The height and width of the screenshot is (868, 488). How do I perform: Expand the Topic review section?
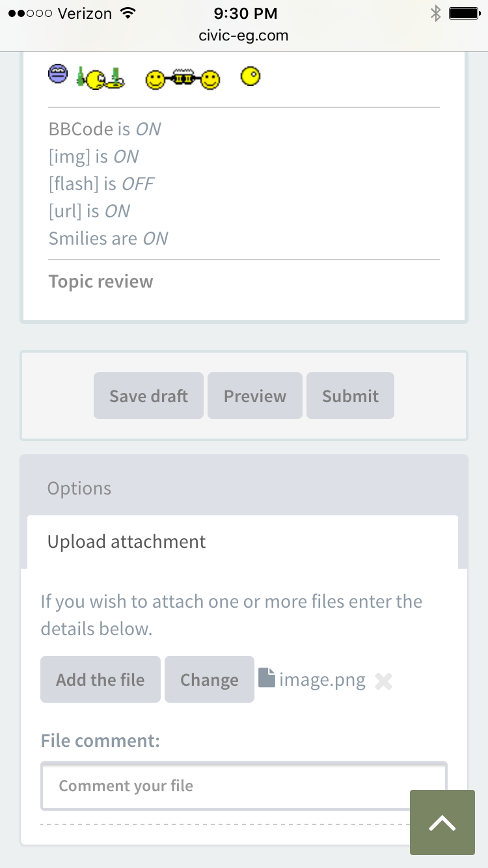(101, 281)
